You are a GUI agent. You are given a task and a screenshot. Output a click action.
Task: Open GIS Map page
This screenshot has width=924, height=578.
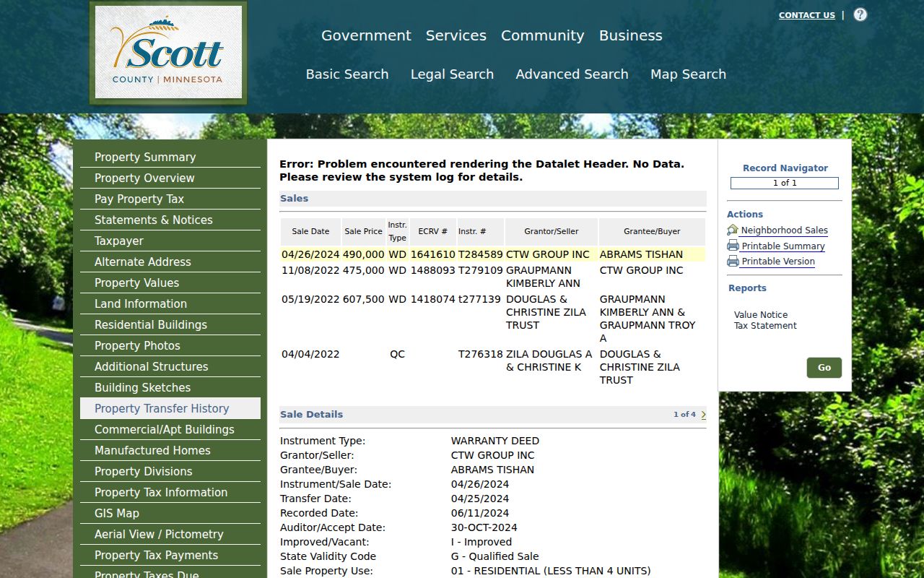(x=170, y=513)
